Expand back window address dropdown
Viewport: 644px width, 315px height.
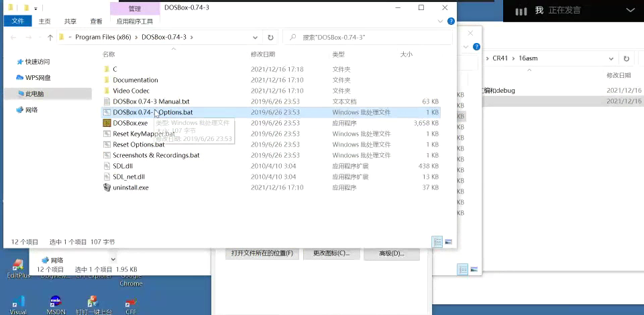point(611,59)
